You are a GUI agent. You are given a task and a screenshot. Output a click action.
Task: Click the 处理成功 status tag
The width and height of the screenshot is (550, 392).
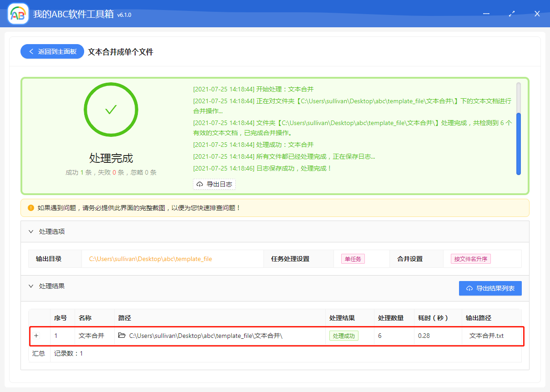pyautogui.click(x=343, y=336)
